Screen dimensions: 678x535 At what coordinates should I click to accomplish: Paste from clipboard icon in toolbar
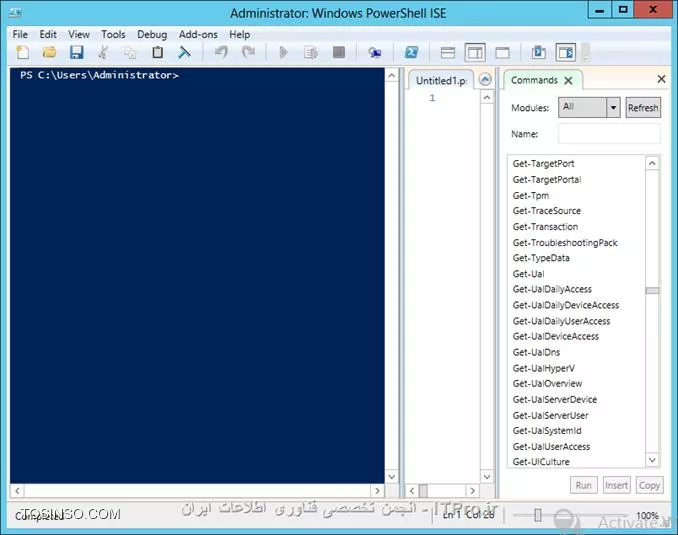157,52
